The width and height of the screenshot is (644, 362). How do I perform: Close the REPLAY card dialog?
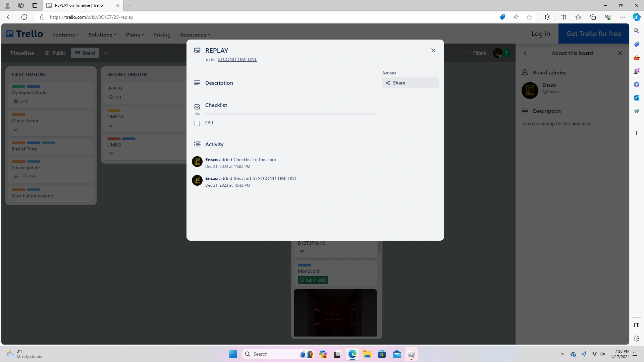click(x=433, y=50)
